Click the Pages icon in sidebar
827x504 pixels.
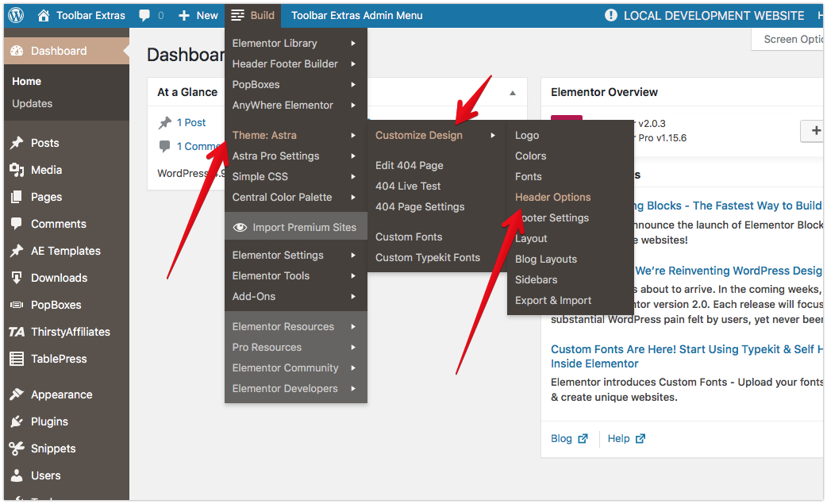[x=17, y=197]
